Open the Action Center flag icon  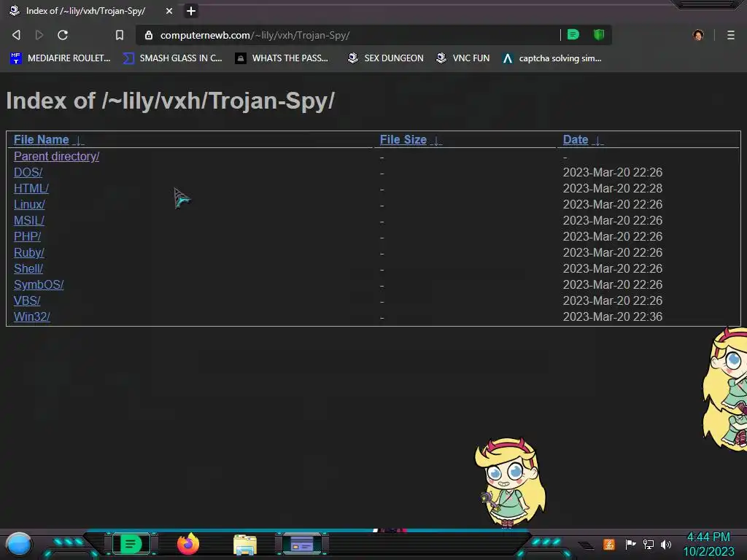coord(630,544)
